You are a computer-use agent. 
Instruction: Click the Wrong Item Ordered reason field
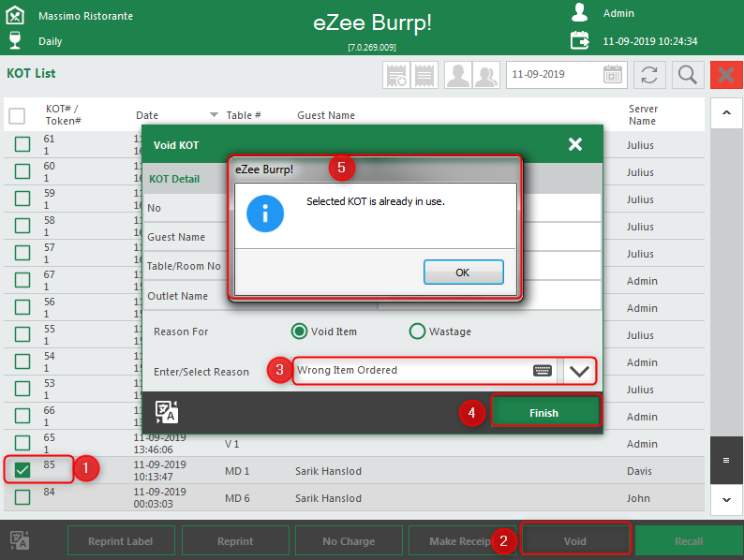425,370
